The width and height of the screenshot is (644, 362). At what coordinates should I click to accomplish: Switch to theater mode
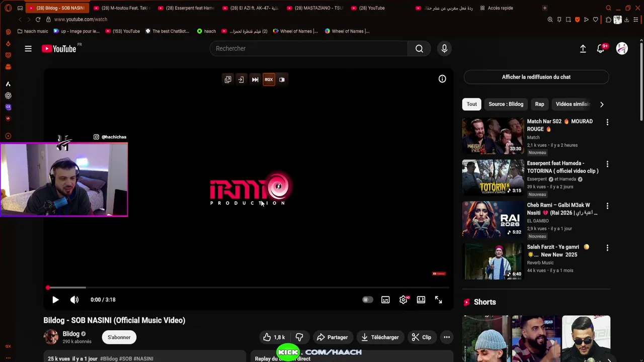pos(421,300)
